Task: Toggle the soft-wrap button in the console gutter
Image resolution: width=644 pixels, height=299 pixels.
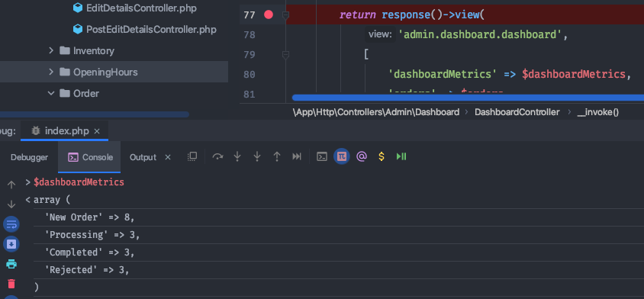Action: tap(11, 224)
